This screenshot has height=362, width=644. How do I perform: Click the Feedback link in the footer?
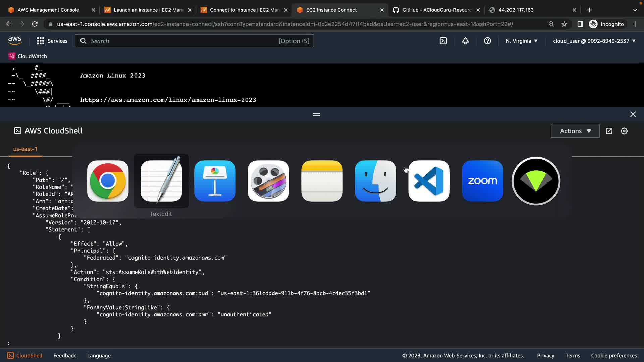tap(64, 356)
